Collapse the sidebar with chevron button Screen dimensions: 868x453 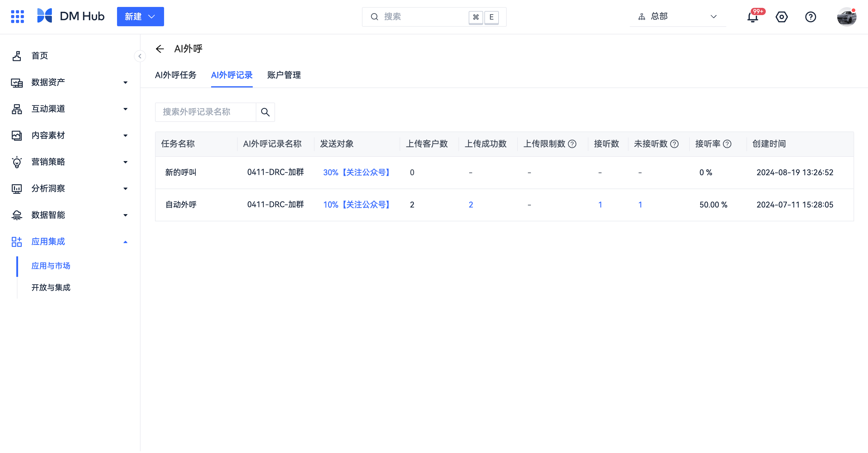click(x=140, y=56)
